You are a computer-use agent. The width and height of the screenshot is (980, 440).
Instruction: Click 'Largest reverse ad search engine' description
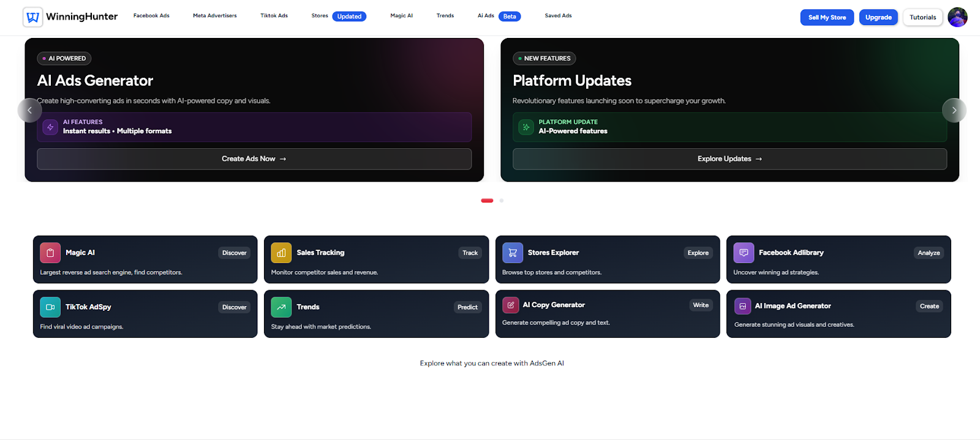pos(111,272)
